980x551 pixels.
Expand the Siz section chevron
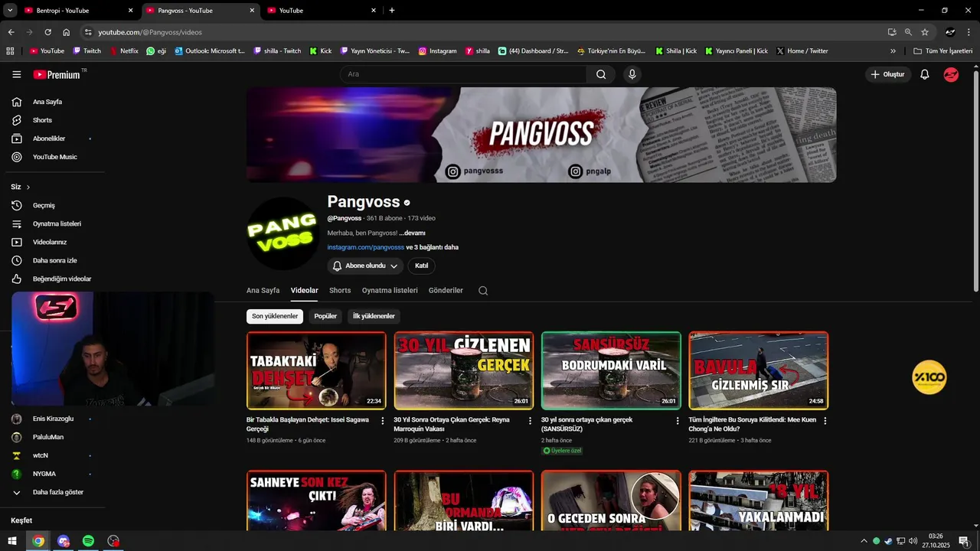coord(28,187)
